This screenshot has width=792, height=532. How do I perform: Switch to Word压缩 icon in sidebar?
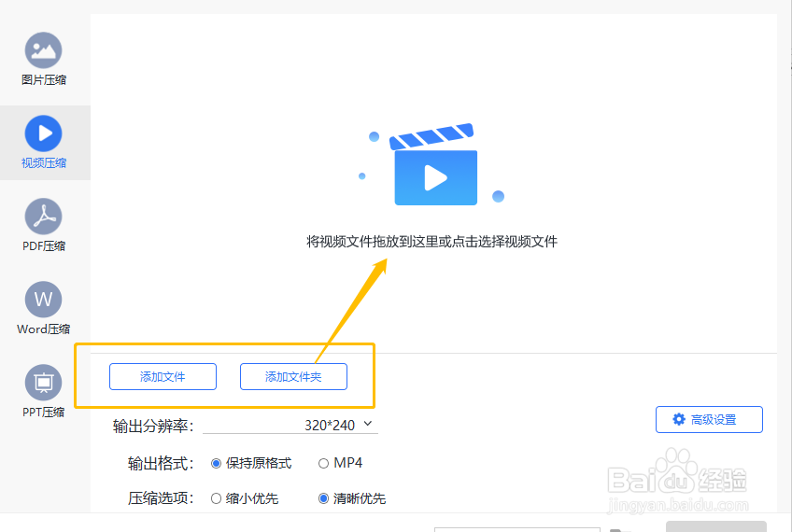(x=44, y=300)
